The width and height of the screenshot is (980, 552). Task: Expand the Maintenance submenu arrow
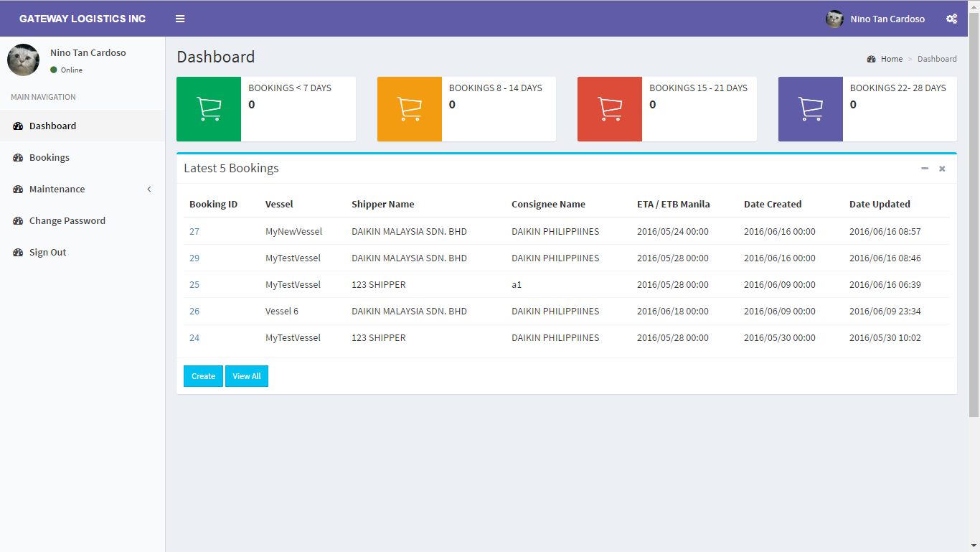coord(149,190)
